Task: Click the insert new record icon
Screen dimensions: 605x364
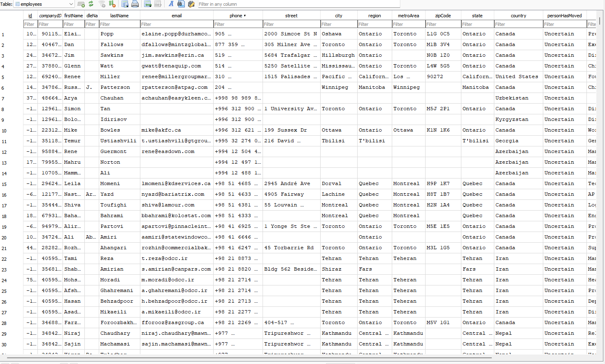Action: [148, 4]
